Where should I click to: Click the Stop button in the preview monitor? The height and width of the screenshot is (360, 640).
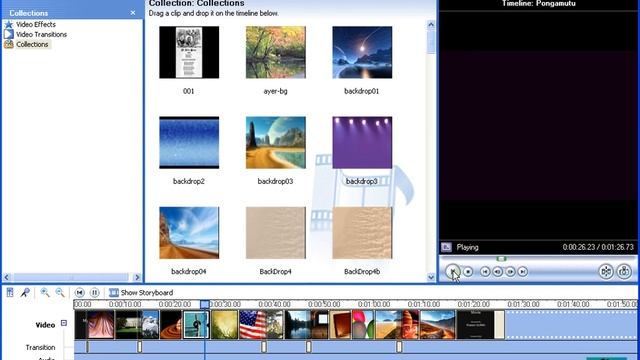(468, 271)
